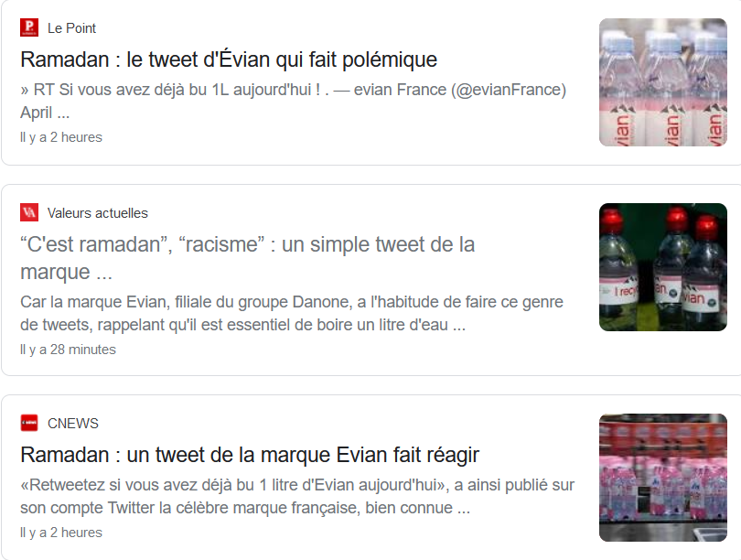This screenshot has width=741, height=560.
Task: Open the '"C'est ramadan", "racisme"' headline
Action: [247, 258]
